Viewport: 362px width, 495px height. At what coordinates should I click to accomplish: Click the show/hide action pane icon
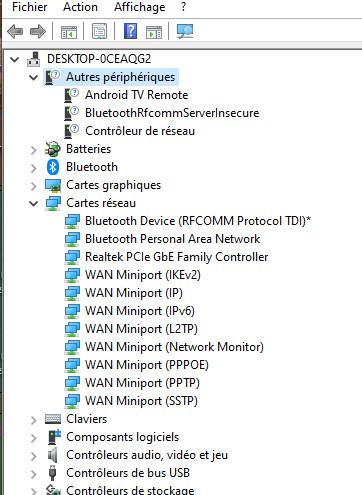pyautogui.click(x=154, y=32)
